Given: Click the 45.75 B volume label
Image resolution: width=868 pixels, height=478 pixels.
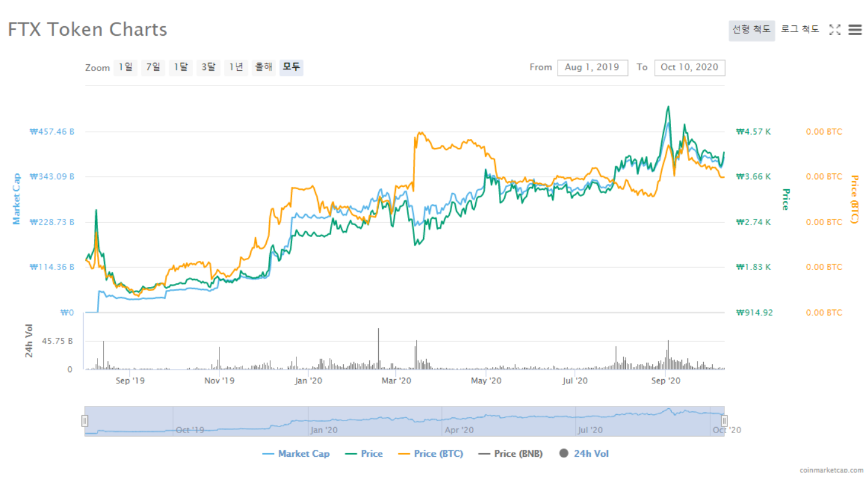Looking at the screenshot, I should pos(58,341).
